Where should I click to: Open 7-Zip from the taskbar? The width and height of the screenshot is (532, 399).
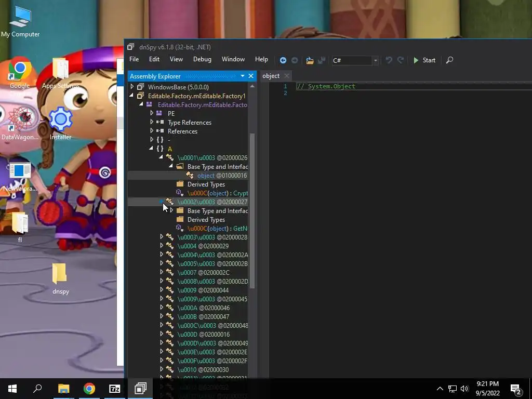point(115,389)
